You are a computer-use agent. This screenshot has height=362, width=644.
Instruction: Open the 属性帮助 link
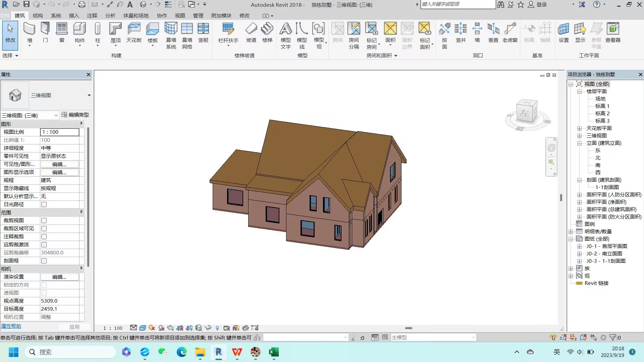pos(11,326)
